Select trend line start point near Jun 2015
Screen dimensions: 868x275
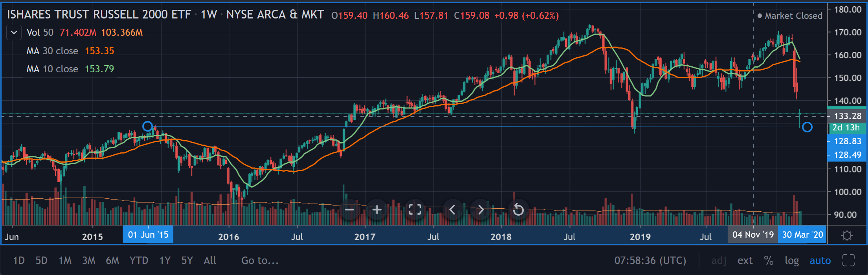click(x=147, y=126)
